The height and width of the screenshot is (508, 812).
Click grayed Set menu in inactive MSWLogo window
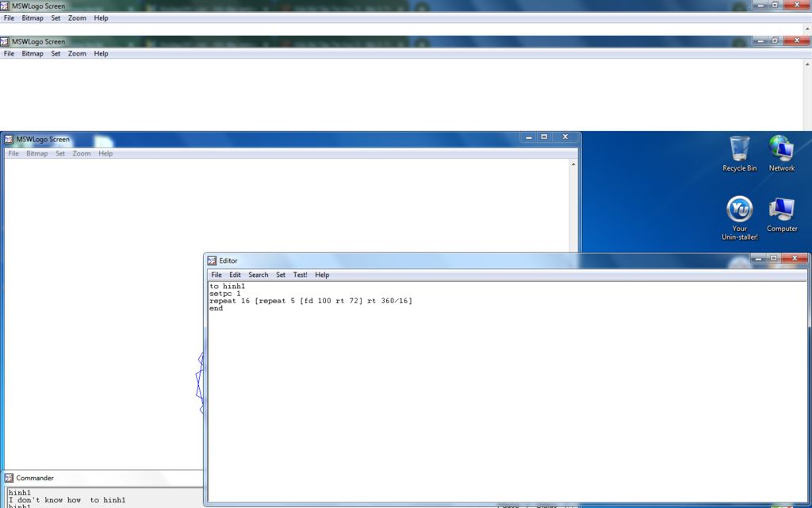tap(60, 153)
